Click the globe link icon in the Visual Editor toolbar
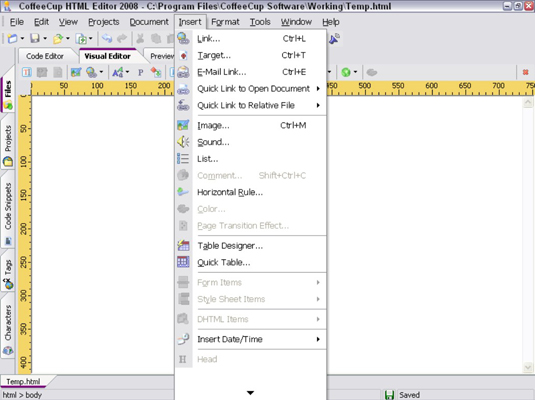 pos(91,72)
